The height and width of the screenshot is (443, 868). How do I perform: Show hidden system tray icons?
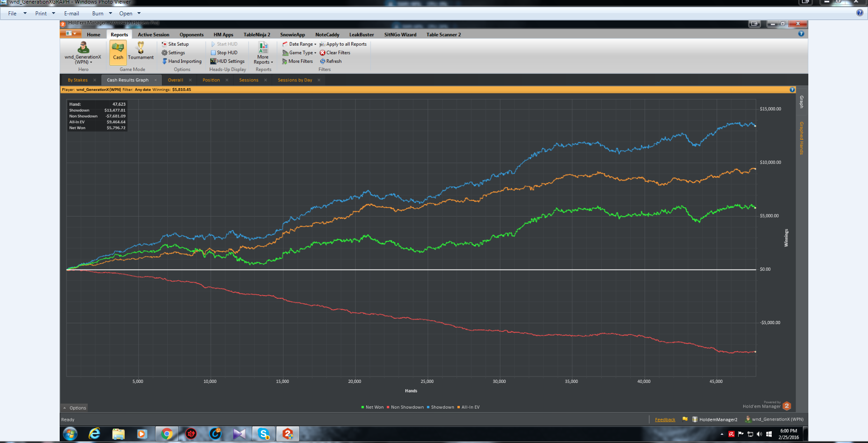tap(722, 434)
